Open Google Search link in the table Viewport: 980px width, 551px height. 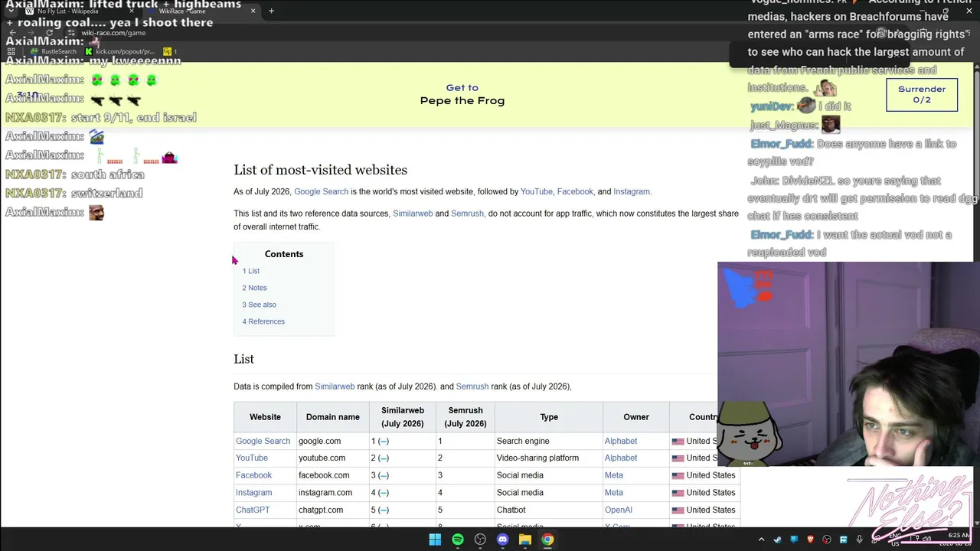point(263,441)
